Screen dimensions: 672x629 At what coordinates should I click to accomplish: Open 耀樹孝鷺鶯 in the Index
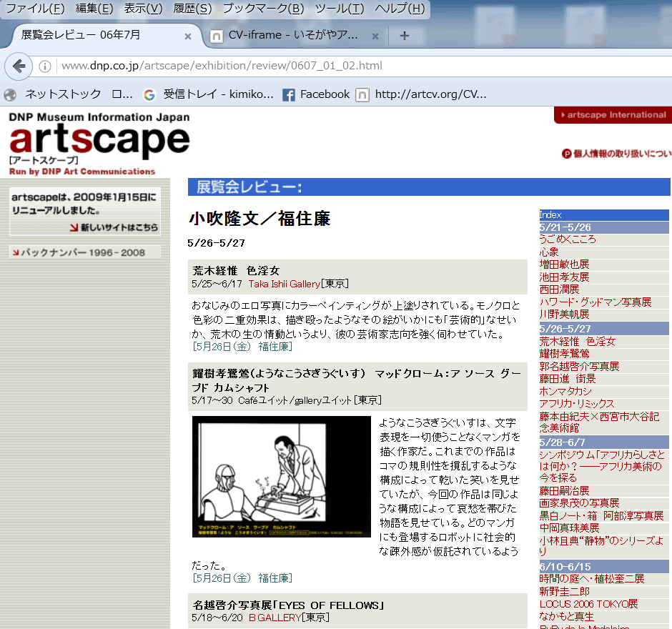coord(564,354)
